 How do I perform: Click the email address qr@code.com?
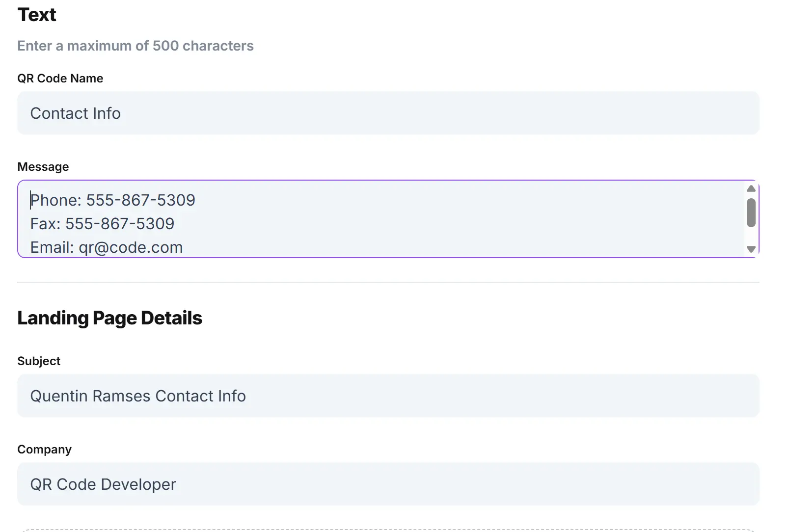tap(131, 247)
